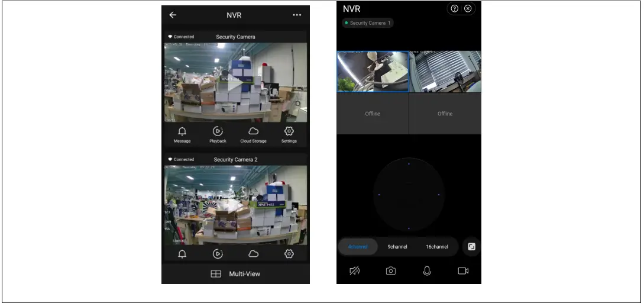Open Message bell for Security Camera
The width and height of the screenshot is (644, 306).
point(182,135)
